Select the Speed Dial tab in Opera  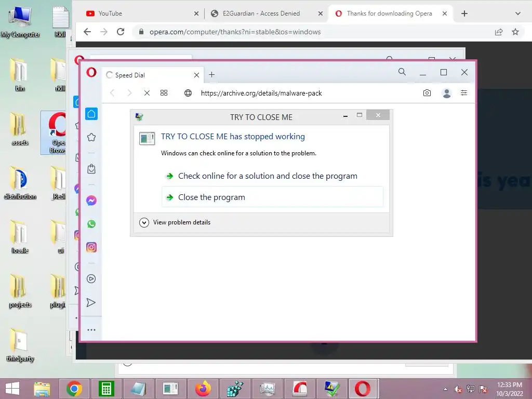point(153,75)
